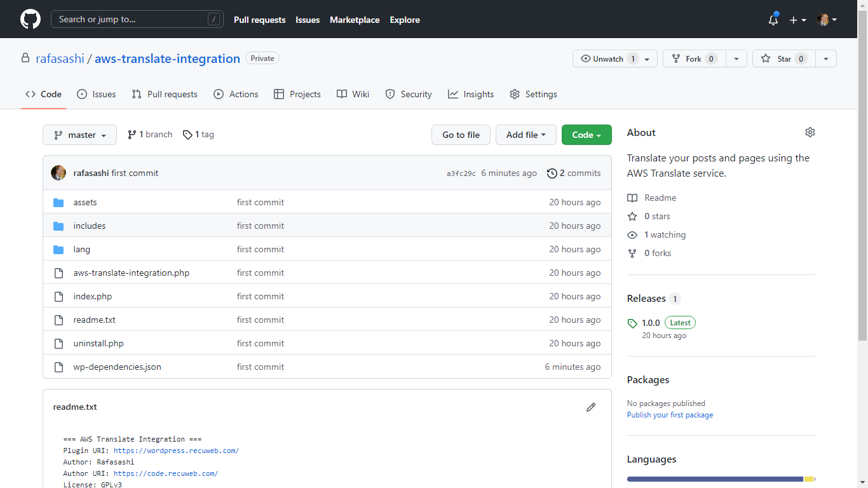Switch to the repository Issues tab
This screenshot has height=488, width=868.
pyautogui.click(x=96, y=94)
